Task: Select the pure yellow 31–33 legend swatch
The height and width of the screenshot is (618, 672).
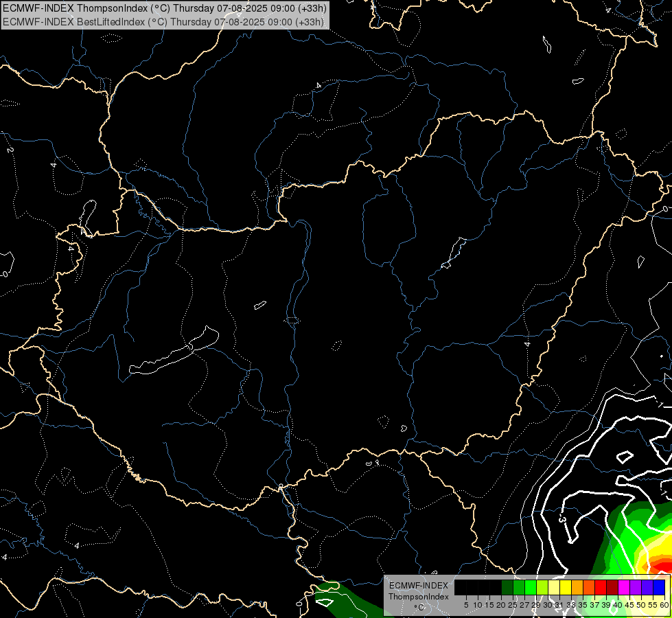Action: (566, 587)
